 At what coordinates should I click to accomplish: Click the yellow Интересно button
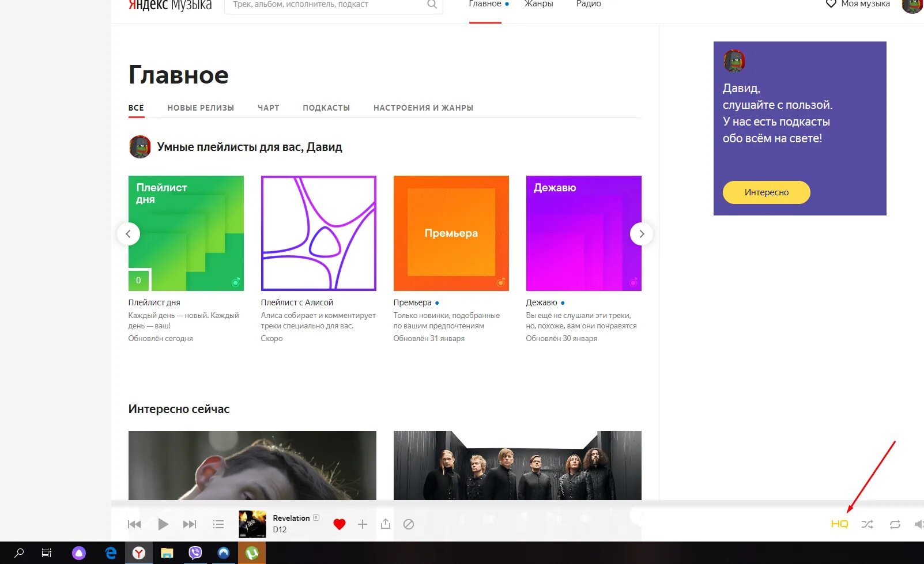(767, 192)
